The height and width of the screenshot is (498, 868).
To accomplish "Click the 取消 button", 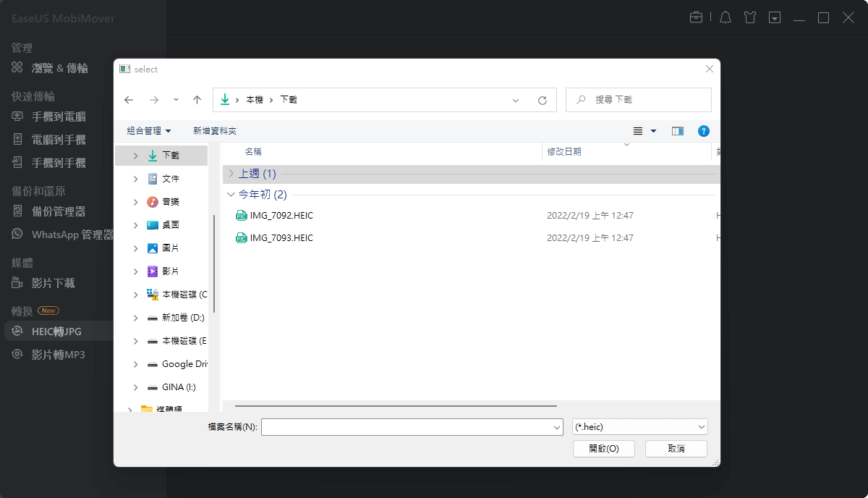I will pos(676,448).
